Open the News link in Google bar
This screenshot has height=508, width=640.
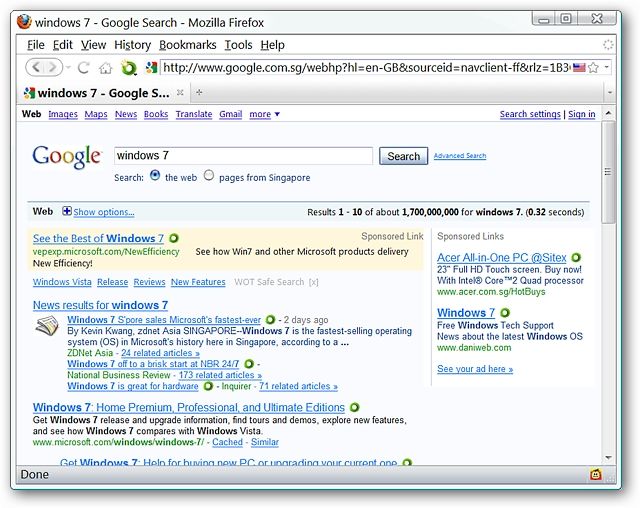[126, 114]
